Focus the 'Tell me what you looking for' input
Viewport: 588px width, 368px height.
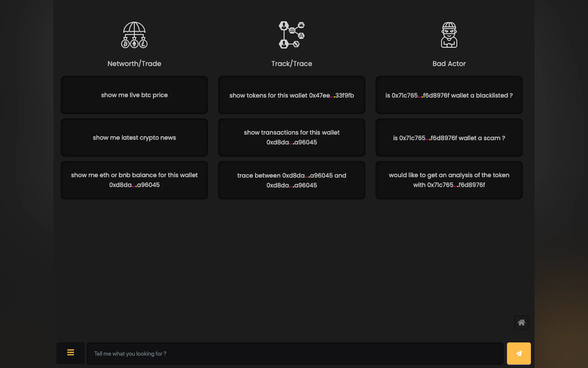(295, 353)
